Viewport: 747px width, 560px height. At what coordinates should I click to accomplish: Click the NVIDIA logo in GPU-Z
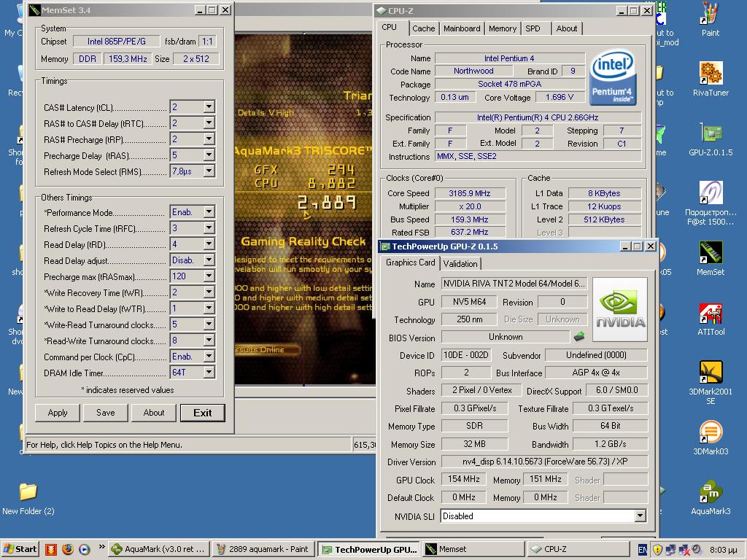point(620,309)
